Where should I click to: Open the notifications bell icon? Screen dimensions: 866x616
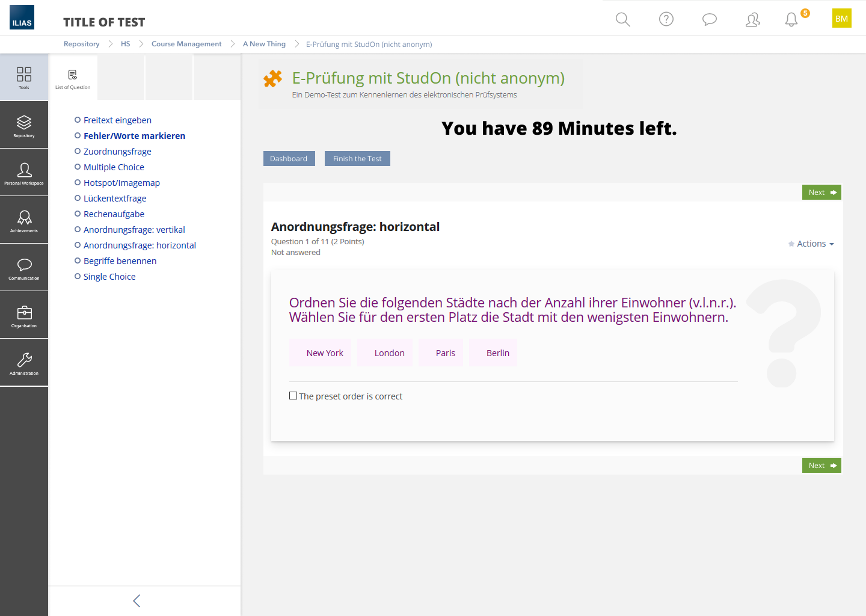tap(791, 19)
